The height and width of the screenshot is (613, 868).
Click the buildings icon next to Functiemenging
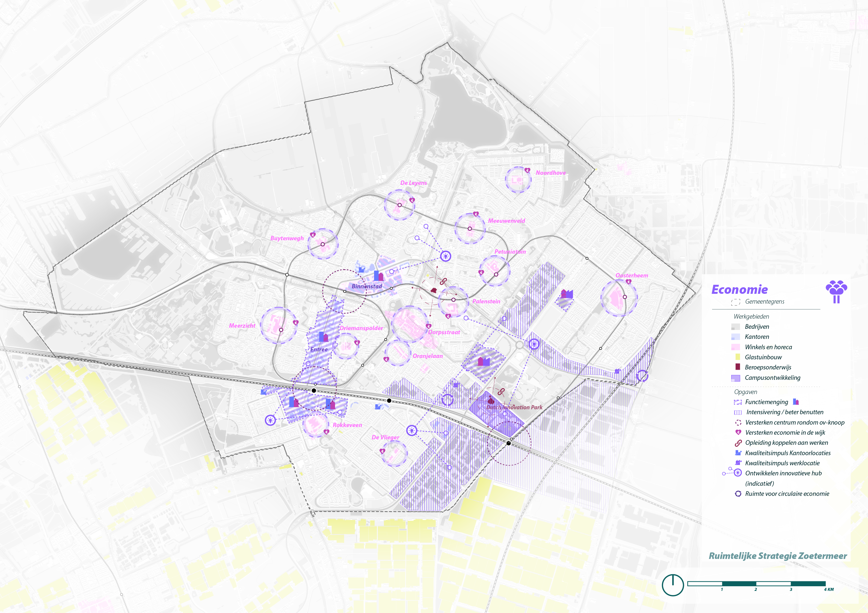click(x=796, y=402)
